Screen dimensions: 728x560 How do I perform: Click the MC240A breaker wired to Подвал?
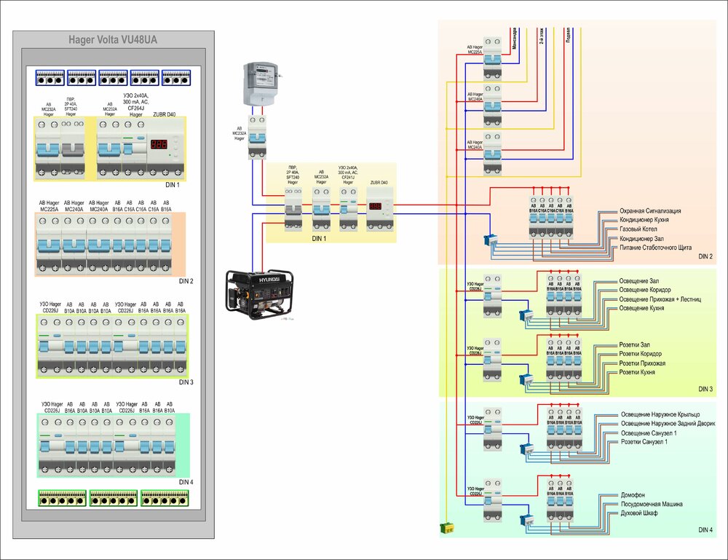[x=492, y=154]
